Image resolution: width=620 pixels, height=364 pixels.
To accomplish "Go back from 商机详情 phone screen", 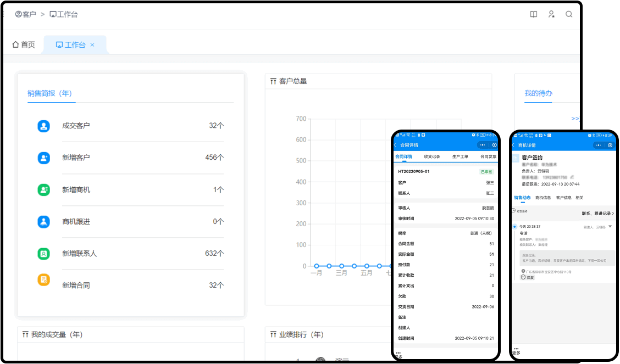I will coord(513,145).
